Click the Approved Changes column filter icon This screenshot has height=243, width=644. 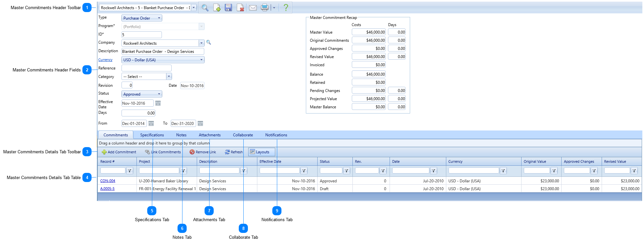tap(594, 171)
